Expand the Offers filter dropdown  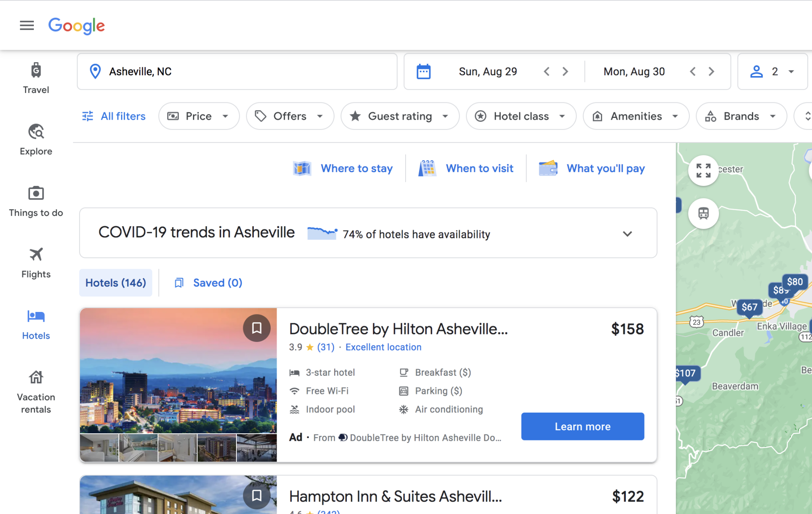click(x=290, y=116)
